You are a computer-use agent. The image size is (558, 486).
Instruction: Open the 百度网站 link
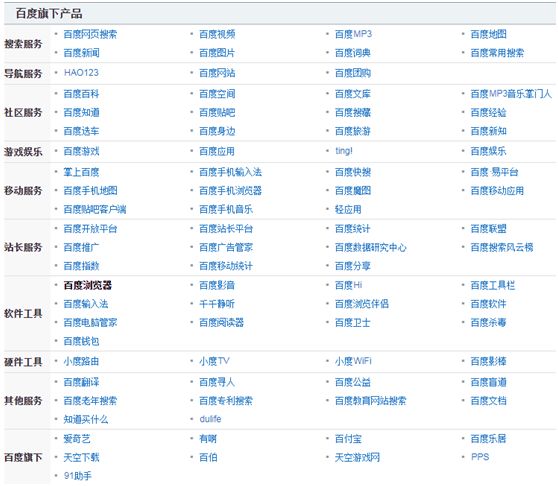tap(217, 73)
